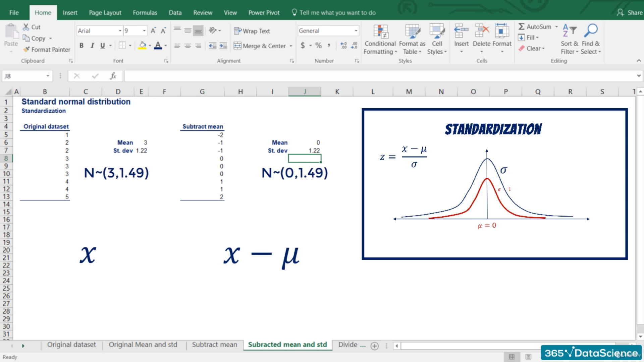Toggle Bold formatting
Screen dimensions: 644x362
point(82,46)
